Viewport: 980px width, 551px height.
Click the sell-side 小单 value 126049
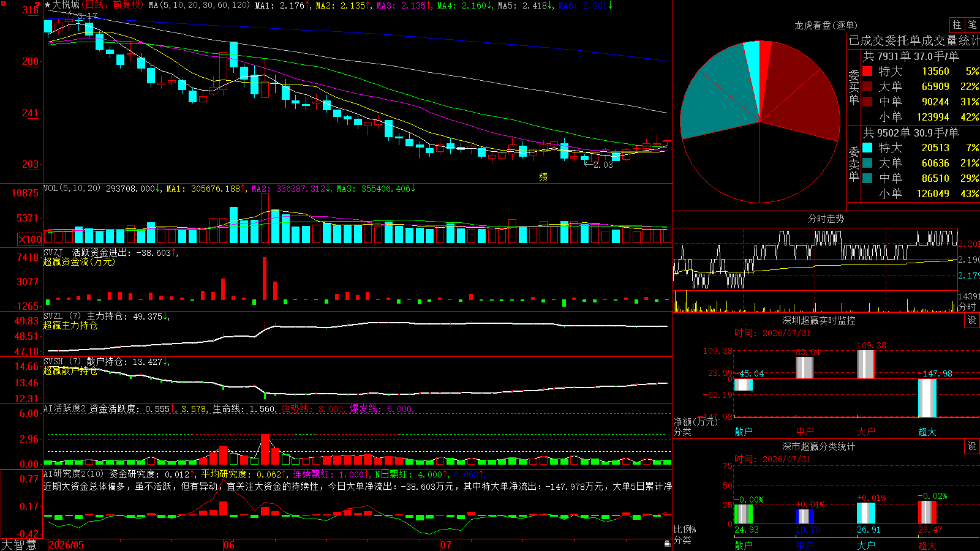tap(933, 193)
